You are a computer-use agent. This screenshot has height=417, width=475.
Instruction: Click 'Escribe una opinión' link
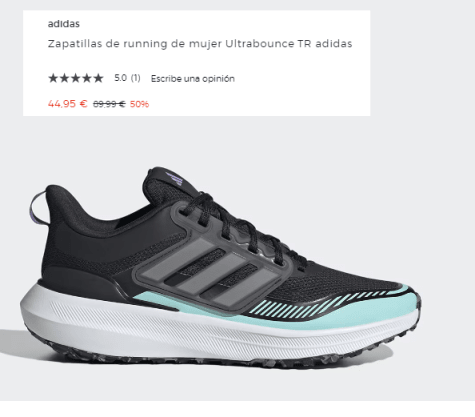point(193,79)
